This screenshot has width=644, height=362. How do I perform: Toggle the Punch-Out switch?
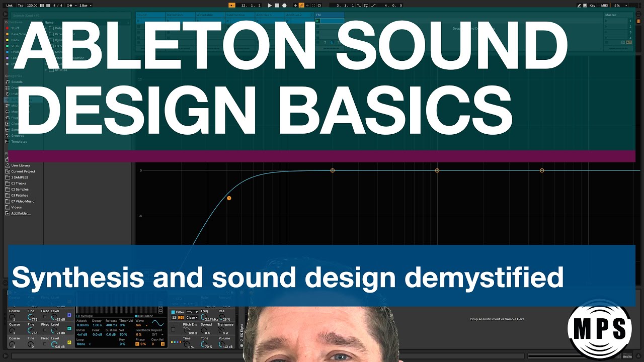pyautogui.click(x=373, y=6)
